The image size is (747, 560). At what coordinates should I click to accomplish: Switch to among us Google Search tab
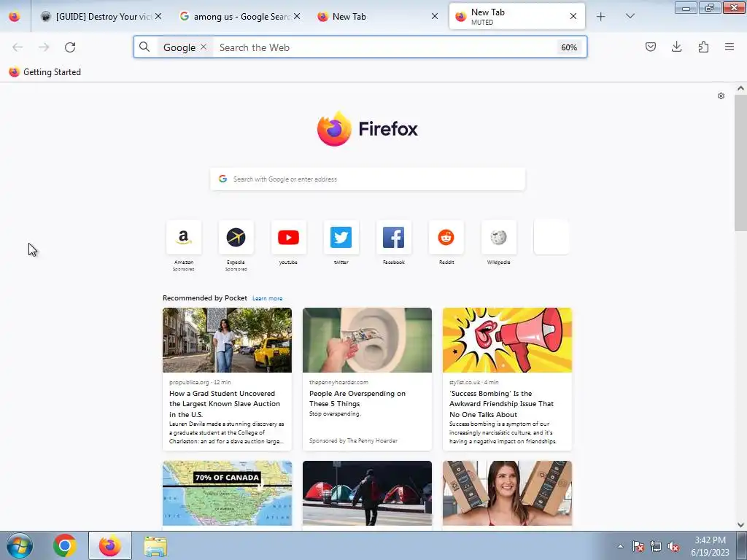pos(234,16)
